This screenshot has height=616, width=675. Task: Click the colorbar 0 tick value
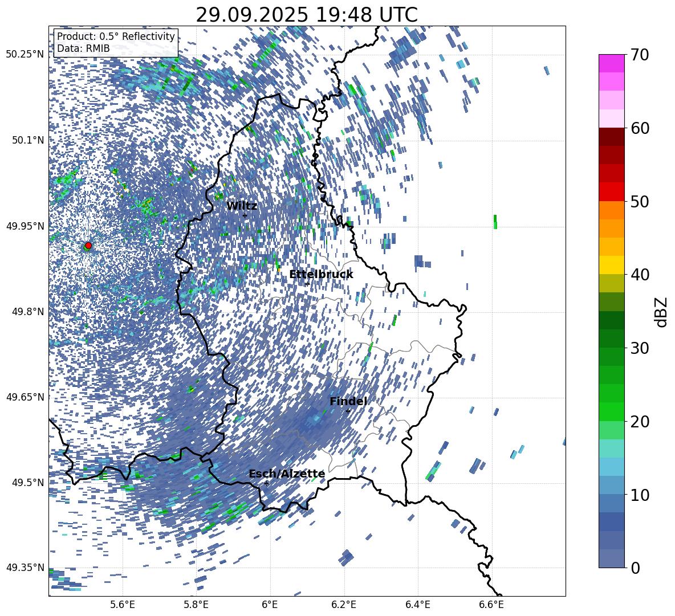(x=636, y=568)
